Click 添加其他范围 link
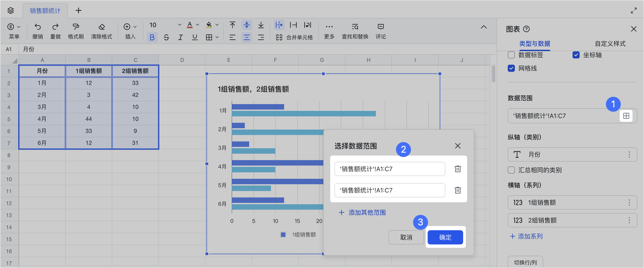 pyautogui.click(x=362, y=212)
